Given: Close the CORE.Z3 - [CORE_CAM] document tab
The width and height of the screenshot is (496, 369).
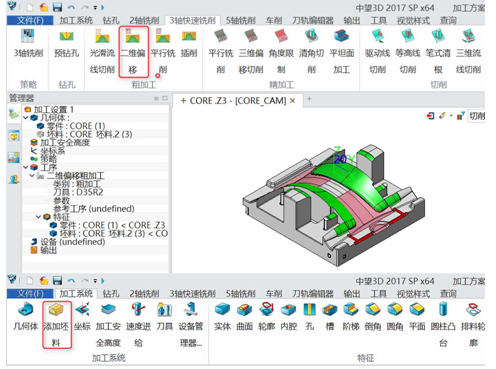Looking at the screenshot, I should click(x=292, y=101).
